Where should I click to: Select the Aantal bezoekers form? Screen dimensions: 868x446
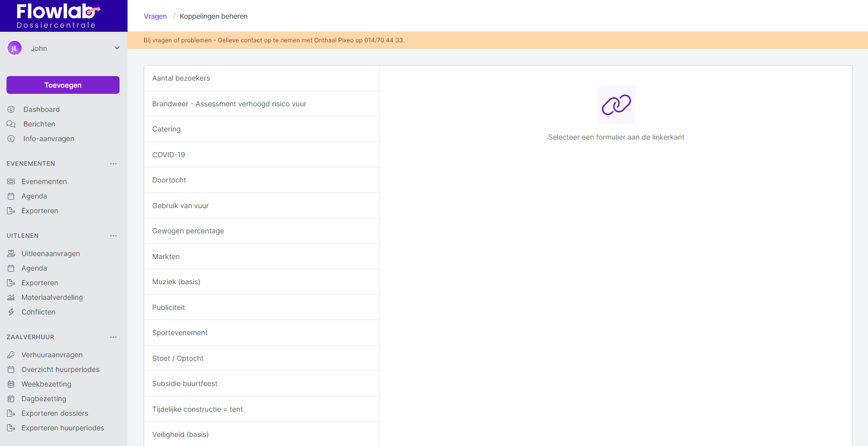(262, 78)
